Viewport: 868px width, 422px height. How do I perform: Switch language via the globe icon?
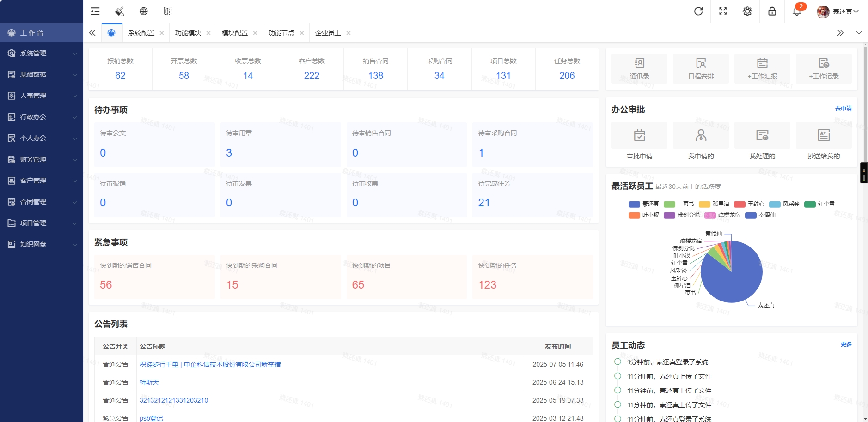(x=144, y=11)
